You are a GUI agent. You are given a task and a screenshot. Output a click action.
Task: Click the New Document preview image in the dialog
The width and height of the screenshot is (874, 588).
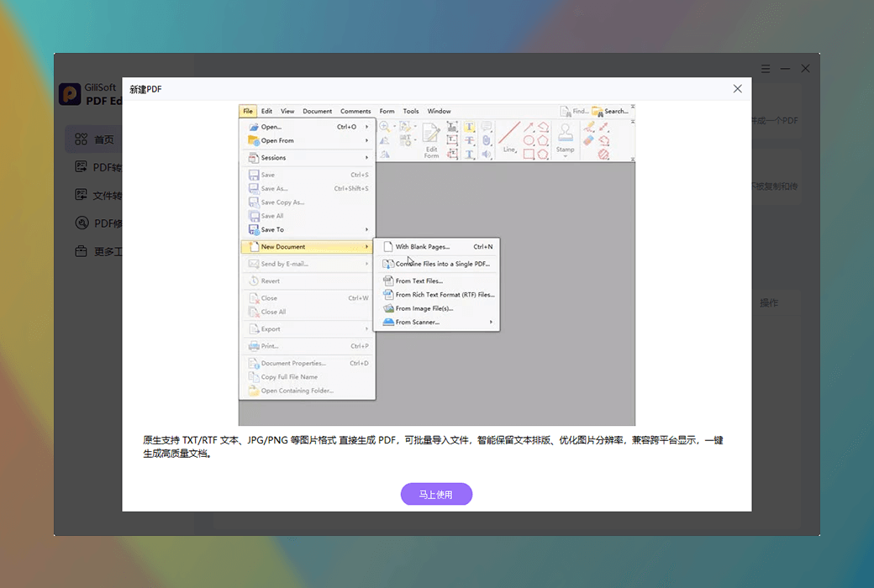click(437, 265)
